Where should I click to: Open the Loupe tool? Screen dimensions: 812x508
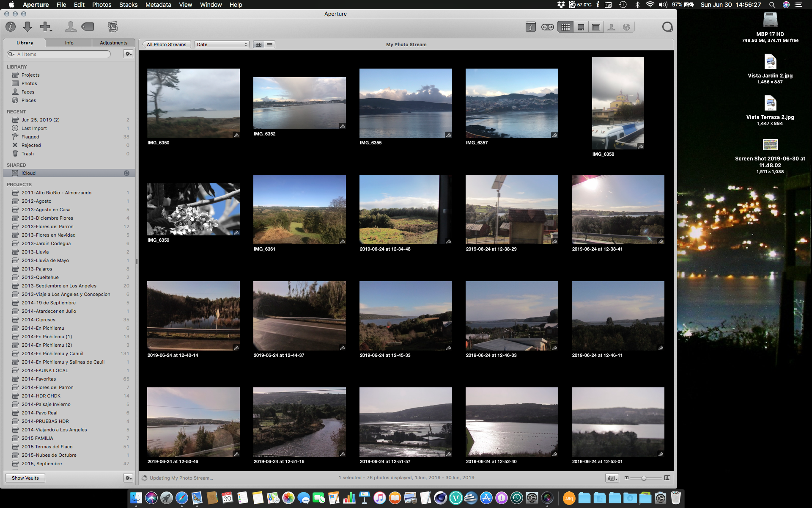667,27
